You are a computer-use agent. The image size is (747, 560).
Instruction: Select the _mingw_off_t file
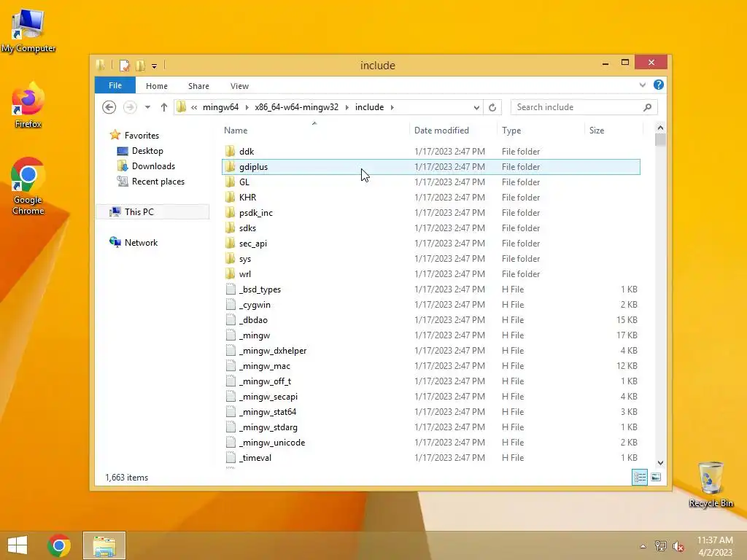click(430, 381)
